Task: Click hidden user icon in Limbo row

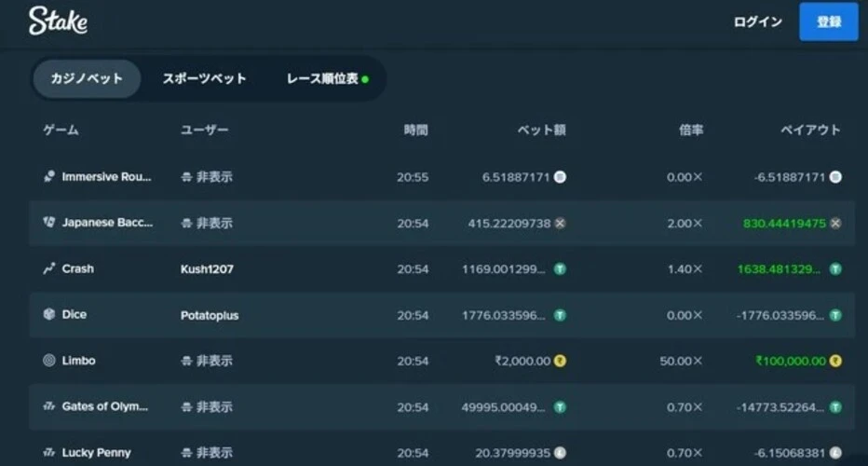Action: pyautogui.click(x=186, y=361)
